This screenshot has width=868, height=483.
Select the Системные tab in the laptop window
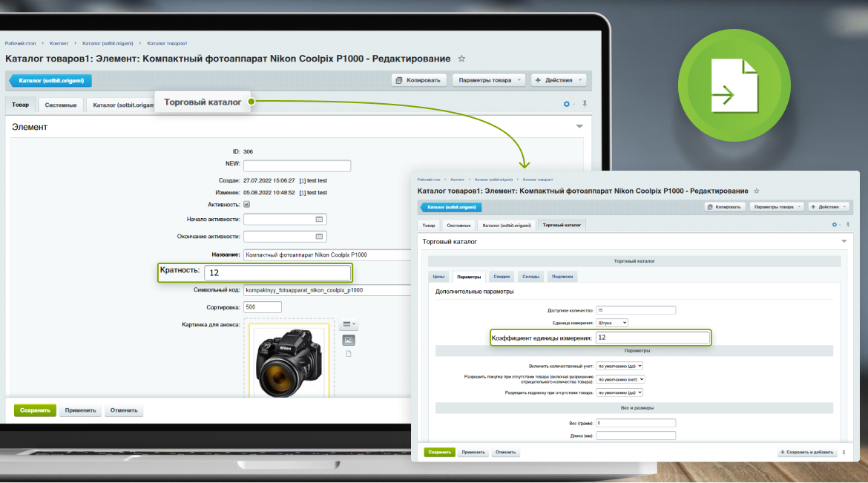pyautogui.click(x=61, y=105)
